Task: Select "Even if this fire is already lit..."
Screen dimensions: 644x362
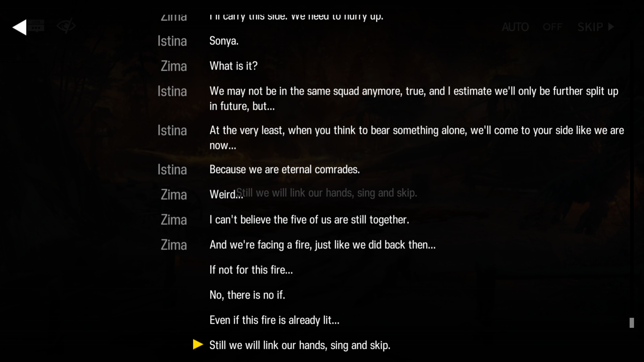Action: pyautogui.click(x=274, y=320)
